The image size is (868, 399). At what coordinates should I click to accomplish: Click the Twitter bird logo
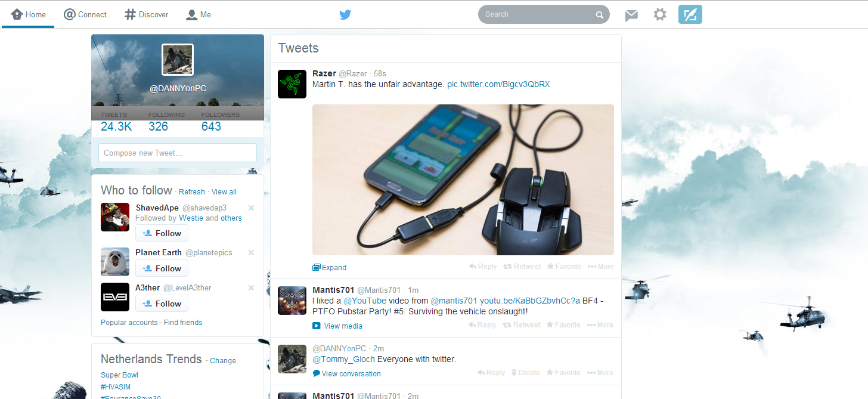(x=345, y=14)
